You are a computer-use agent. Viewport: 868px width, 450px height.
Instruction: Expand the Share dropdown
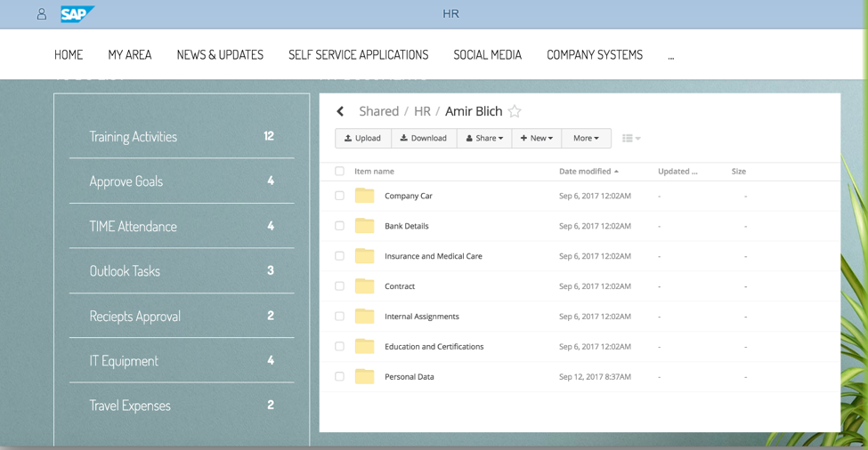click(x=484, y=139)
